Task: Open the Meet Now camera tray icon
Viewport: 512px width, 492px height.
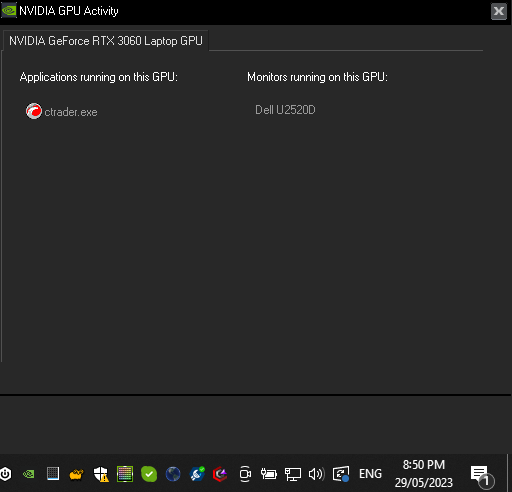Action: pyautogui.click(x=245, y=474)
